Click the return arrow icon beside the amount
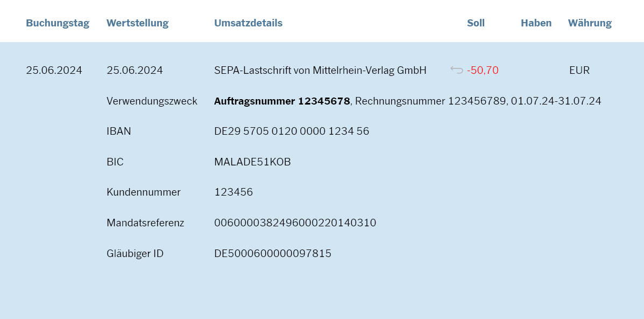The height and width of the screenshot is (319, 644). 456,70
